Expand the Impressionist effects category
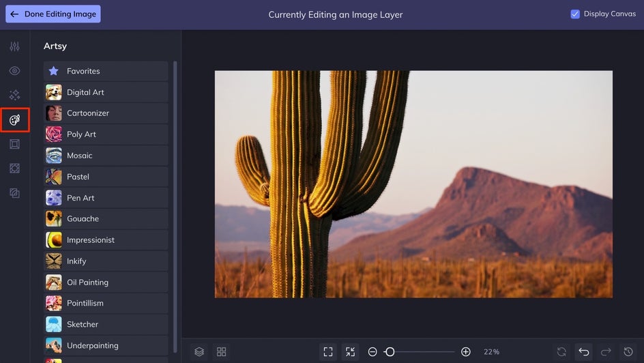Screen dimensions: 644x363 (x=106, y=240)
